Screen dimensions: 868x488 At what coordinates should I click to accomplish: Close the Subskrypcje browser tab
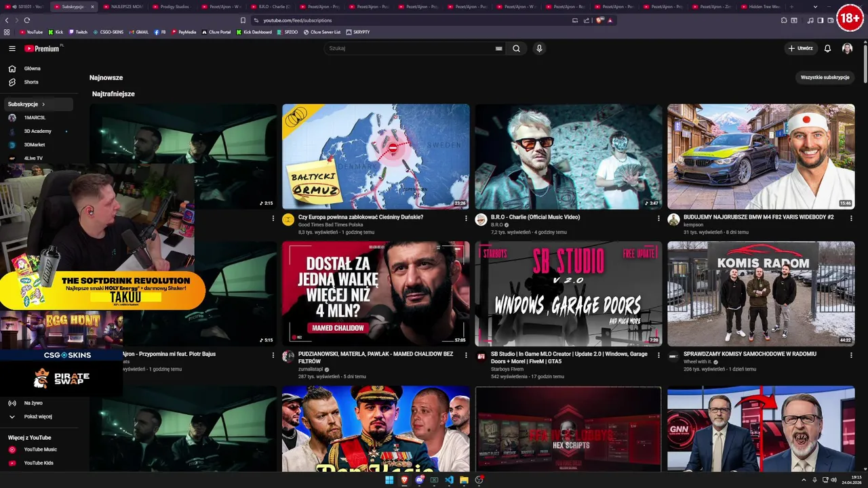click(x=92, y=6)
